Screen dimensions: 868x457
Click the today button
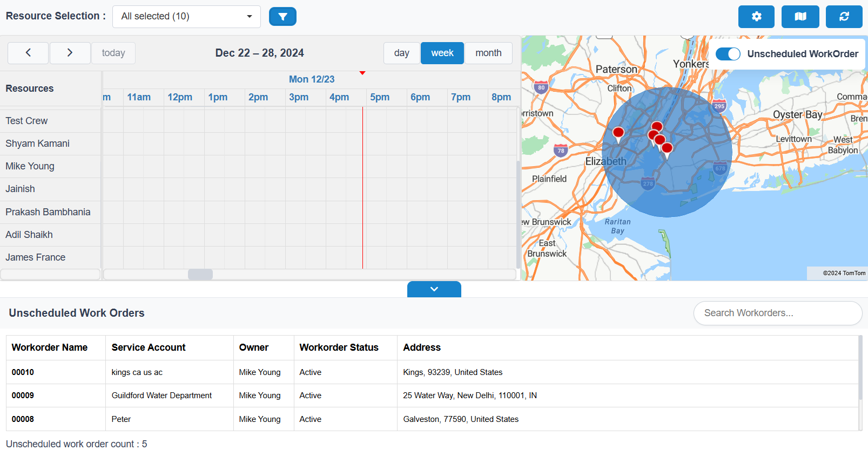(113, 53)
